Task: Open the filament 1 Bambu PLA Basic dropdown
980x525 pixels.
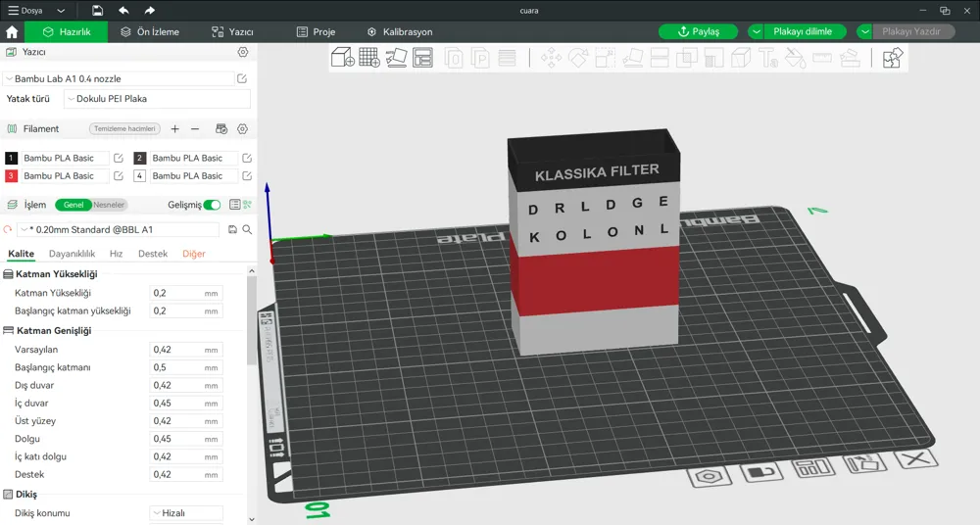Action: click(65, 158)
